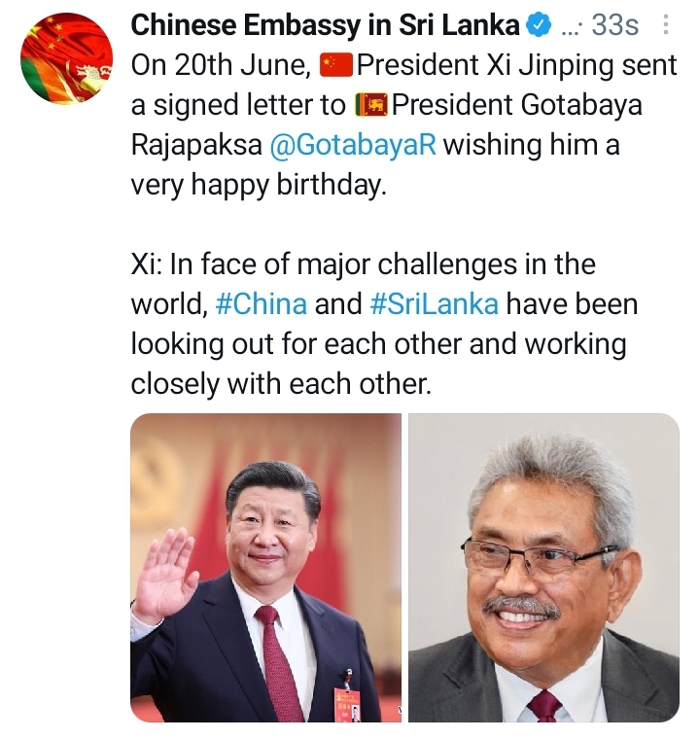
Task: View the left photo of man waving
Action: pyautogui.click(x=265, y=568)
